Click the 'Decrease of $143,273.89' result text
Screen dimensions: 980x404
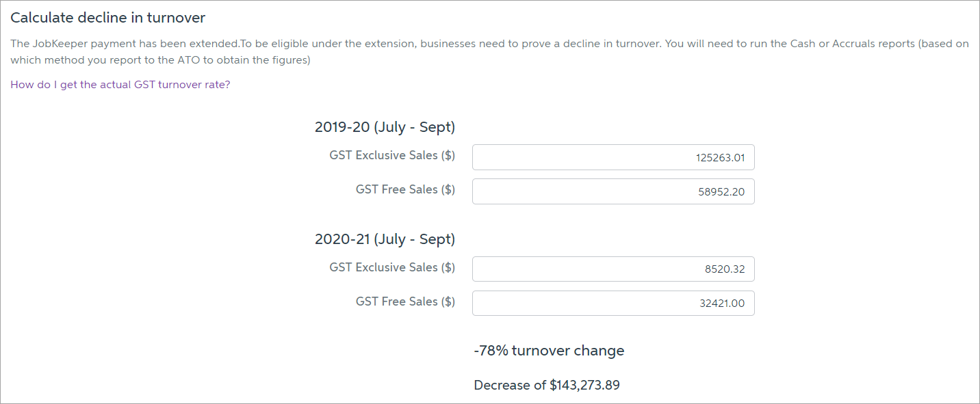click(547, 385)
